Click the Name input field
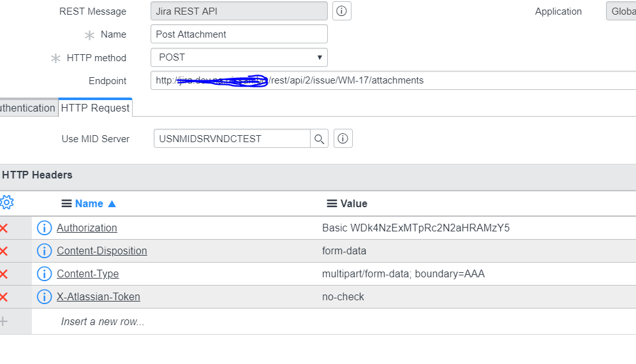 [x=239, y=34]
